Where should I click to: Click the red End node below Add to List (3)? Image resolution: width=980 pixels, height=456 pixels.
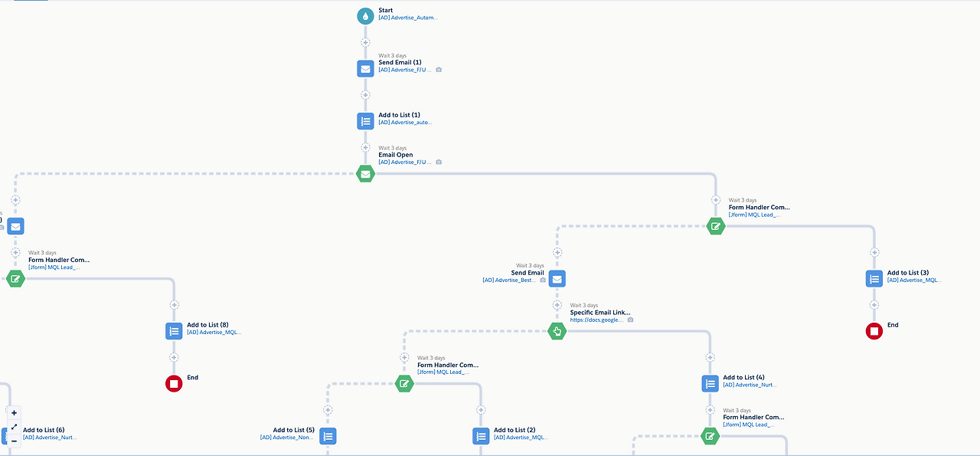pos(874,331)
